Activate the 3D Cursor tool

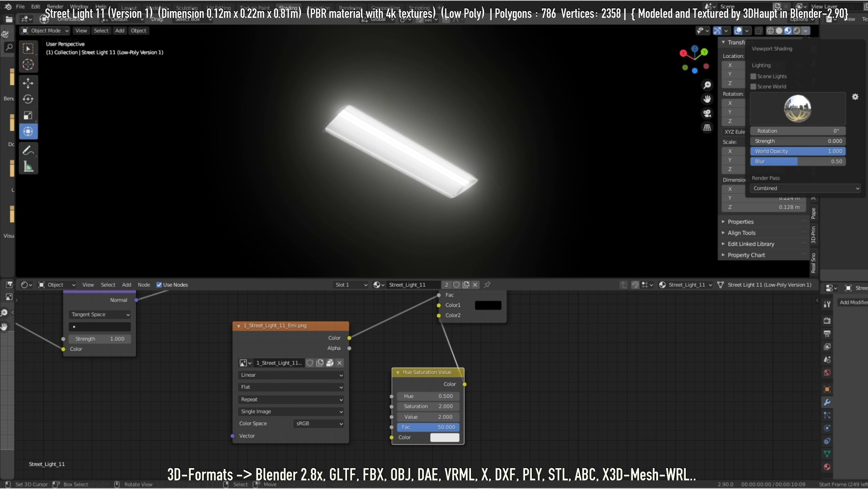click(x=28, y=64)
